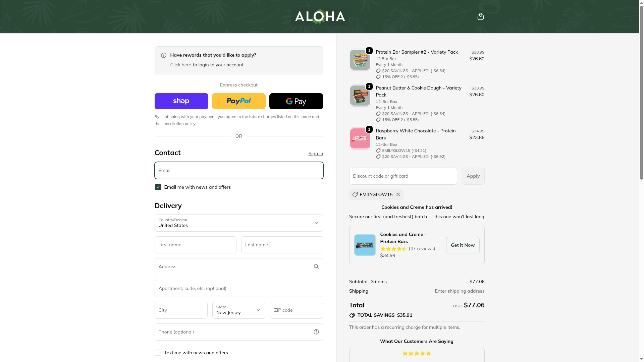Enable Text me with news and offers
The height and width of the screenshot is (362, 644).
[158, 353]
